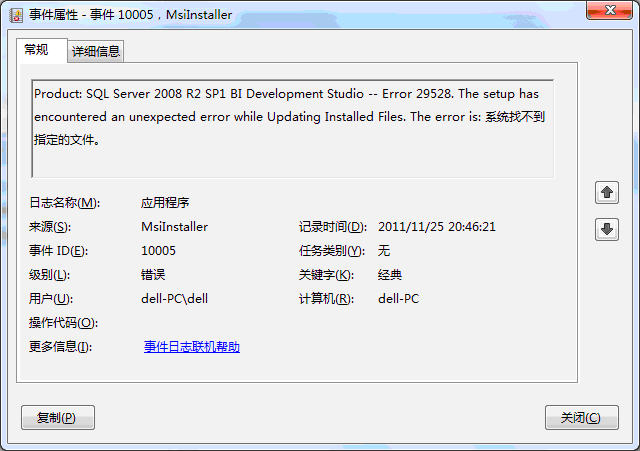This screenshot has width=640, height=451.
Task: Click the 级别(L) label
Action: tap(49, 275)
